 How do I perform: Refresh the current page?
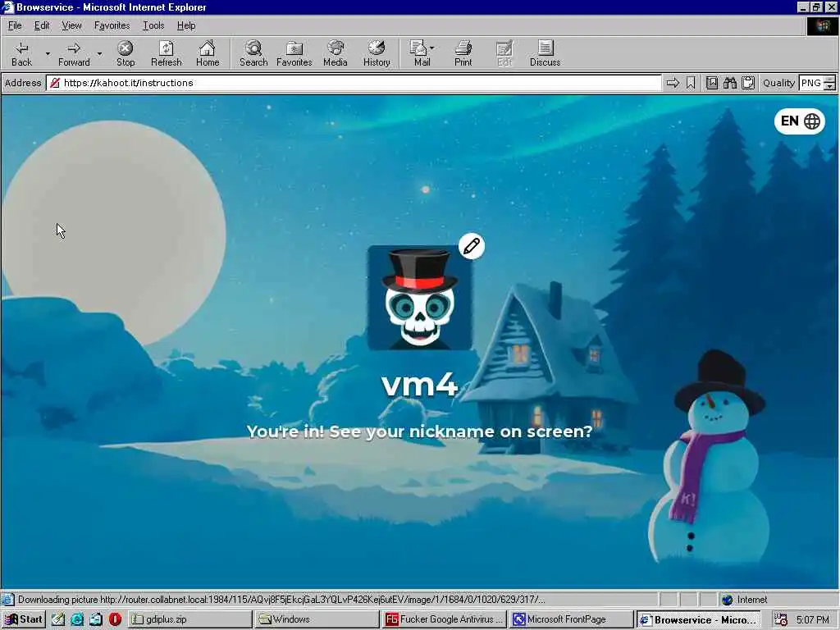tap(166, 53)
